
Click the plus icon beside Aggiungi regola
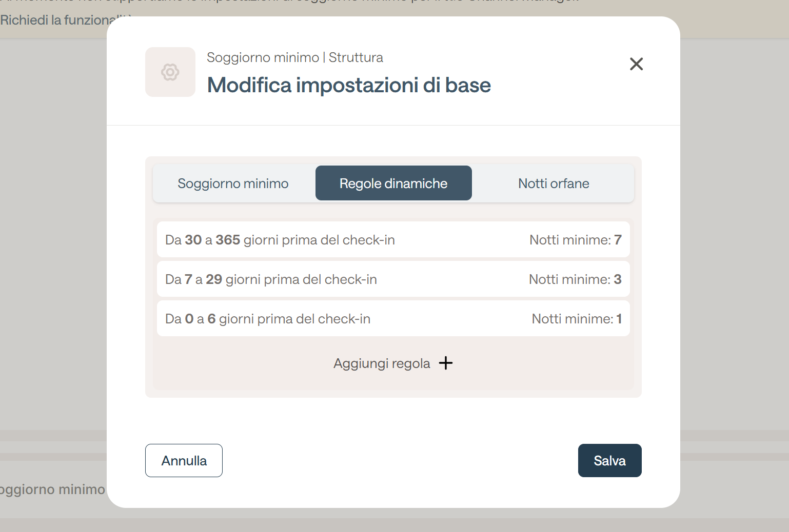coord(446,363)
